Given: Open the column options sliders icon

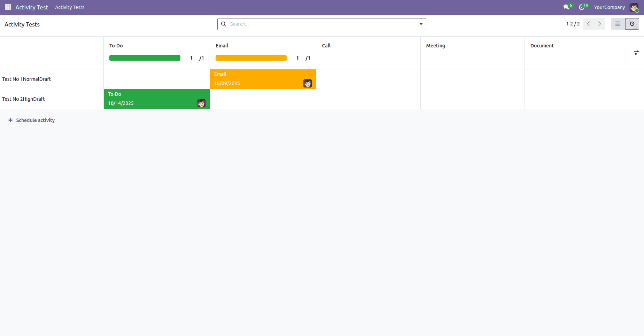Looking at the screenshot, I should pyautogui.click(x=637, y=52).
